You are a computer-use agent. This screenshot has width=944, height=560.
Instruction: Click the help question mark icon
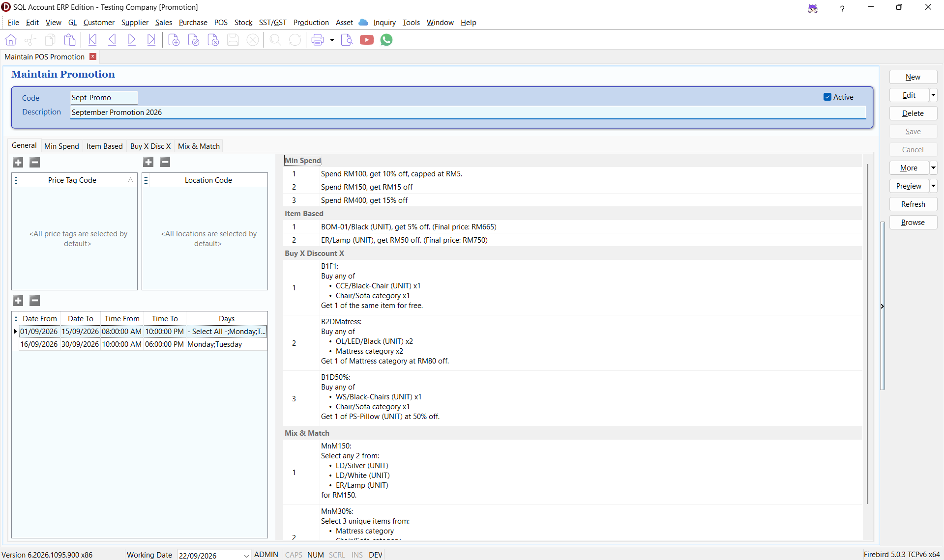[842, 8]
